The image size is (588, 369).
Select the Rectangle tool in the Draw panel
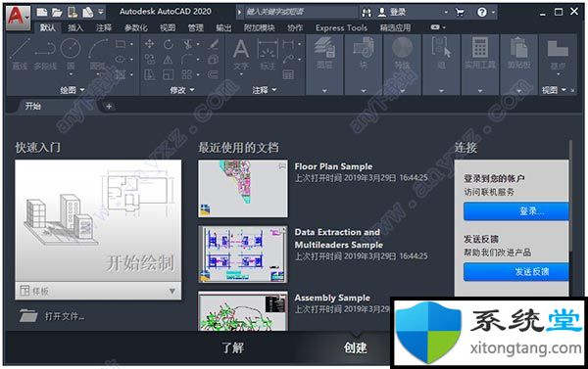(121, 44)
